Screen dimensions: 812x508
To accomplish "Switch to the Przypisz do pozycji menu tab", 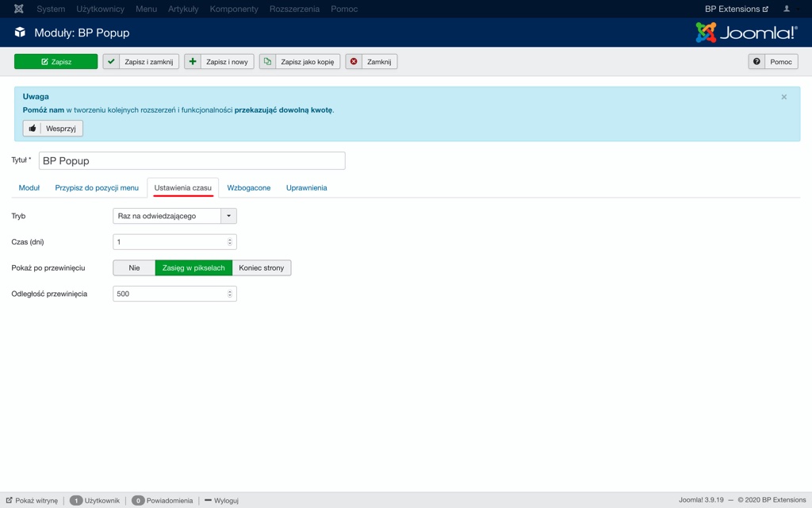I will click(x=97, y=188).
